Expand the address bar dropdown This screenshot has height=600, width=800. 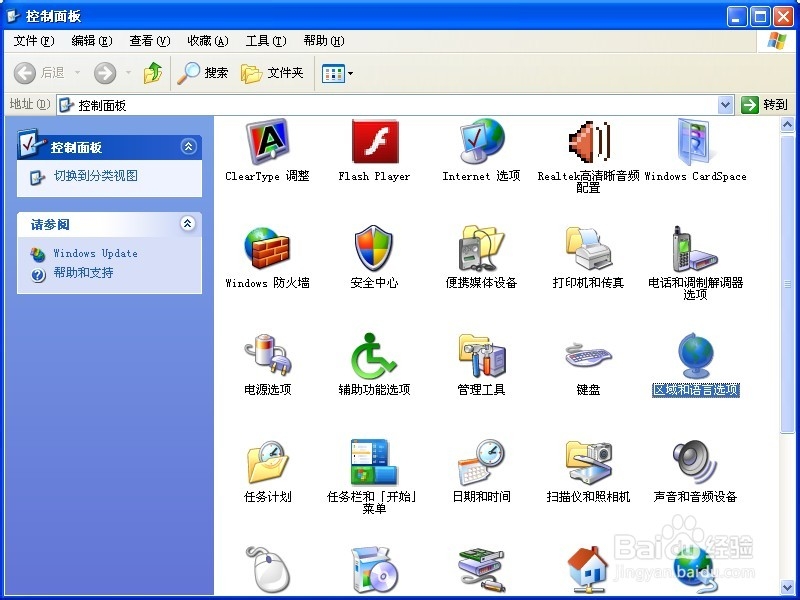[725, 105]
